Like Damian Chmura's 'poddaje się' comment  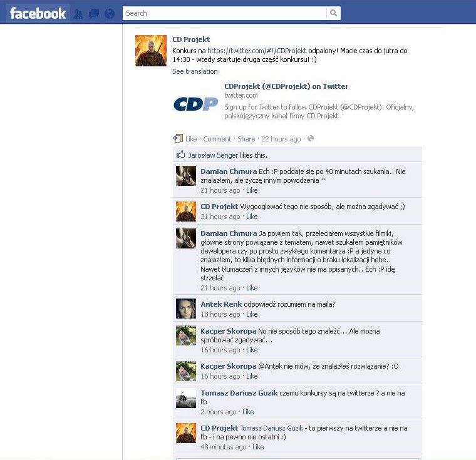pyautogui.click(x=252, y=190)
